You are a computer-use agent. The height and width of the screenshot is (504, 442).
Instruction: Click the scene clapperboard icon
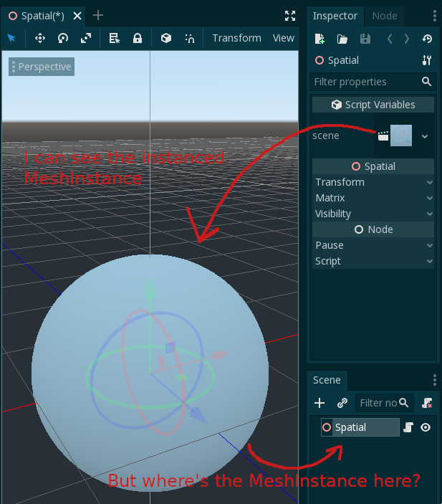[x=383, y=136]
